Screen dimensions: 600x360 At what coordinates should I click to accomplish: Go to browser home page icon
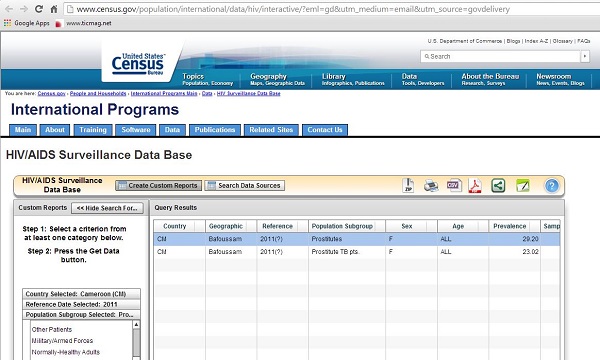54,9
